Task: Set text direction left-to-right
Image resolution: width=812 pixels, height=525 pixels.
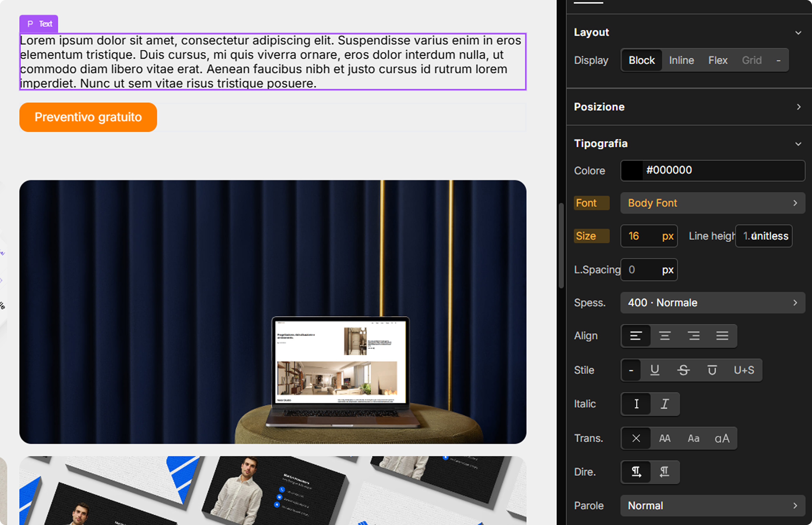Action: point(636,472)
